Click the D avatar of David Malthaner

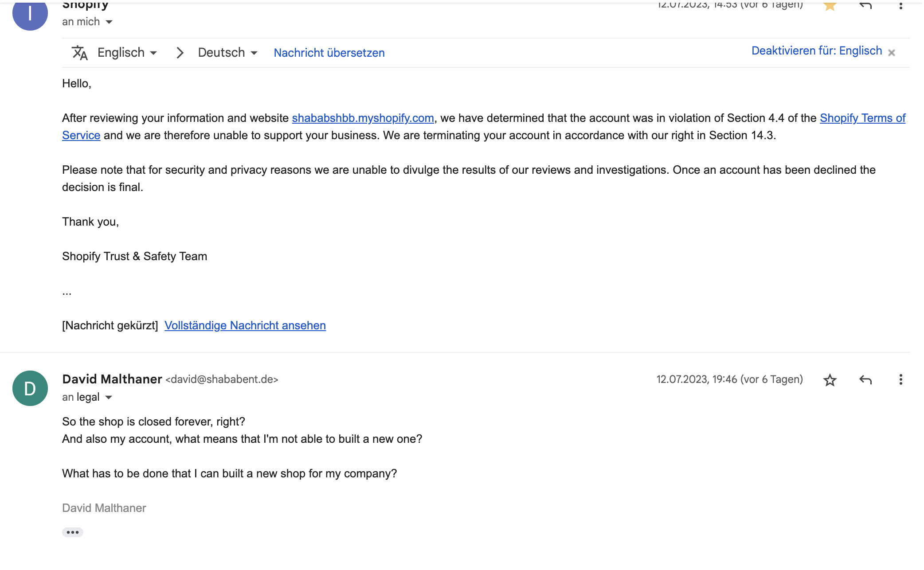30,388
